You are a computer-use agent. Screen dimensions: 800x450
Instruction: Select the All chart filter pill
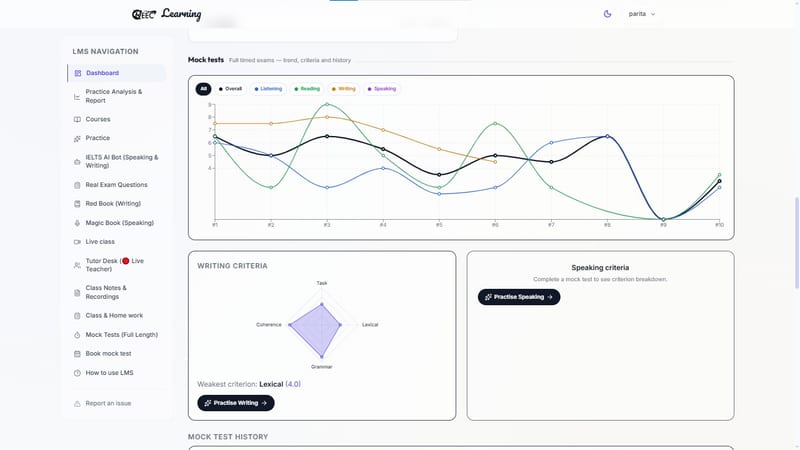click(x=203, y=89)
